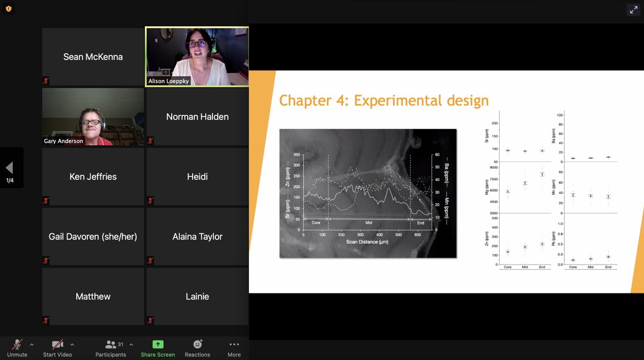This screenshot has height=360, width=644.
Task: Select Alison Loeppky video tile
Action: click(x=197, y=56)
